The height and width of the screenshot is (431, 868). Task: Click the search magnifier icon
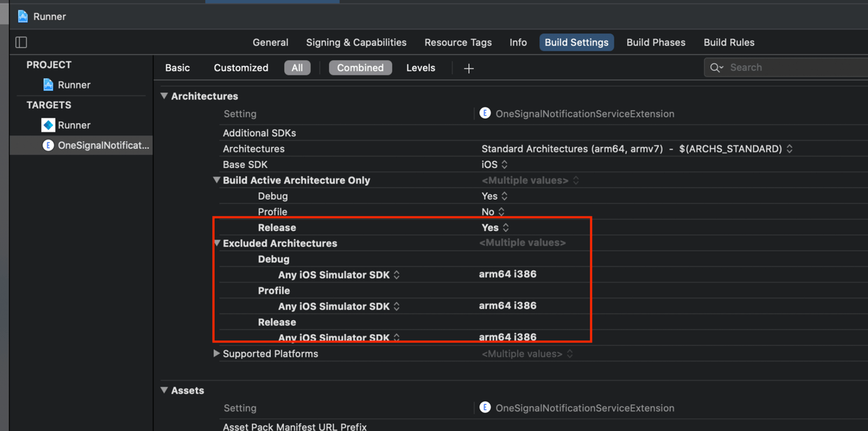(716, 67)
